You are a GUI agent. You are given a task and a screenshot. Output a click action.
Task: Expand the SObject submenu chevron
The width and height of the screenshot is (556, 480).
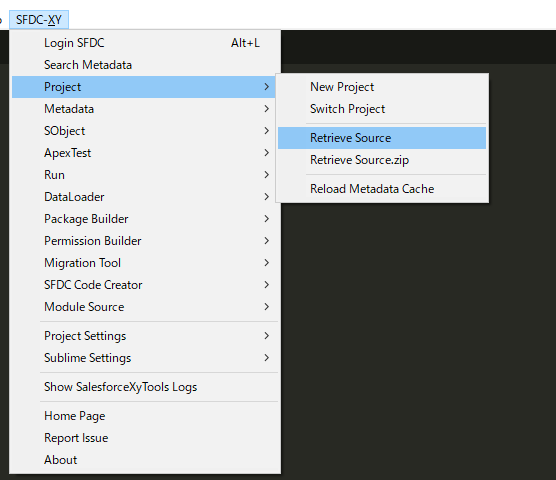pyautogui.click(x=267, y=131)
